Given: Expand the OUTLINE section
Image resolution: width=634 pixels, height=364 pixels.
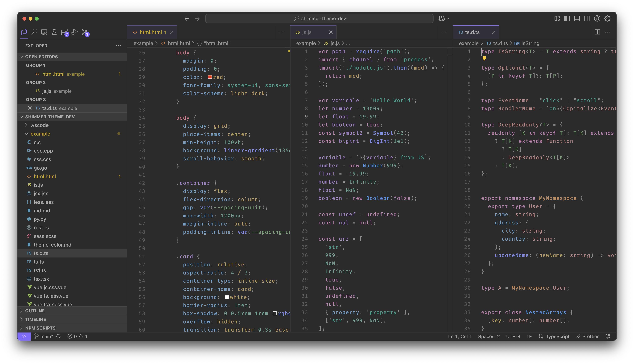Looking at the screenshot, I should pos(35,311).
